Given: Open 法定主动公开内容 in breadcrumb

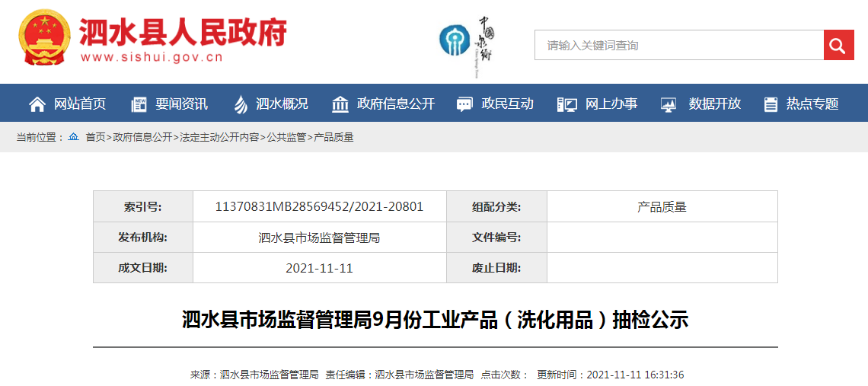Looking at the screenshot, I should coord(219,138).
